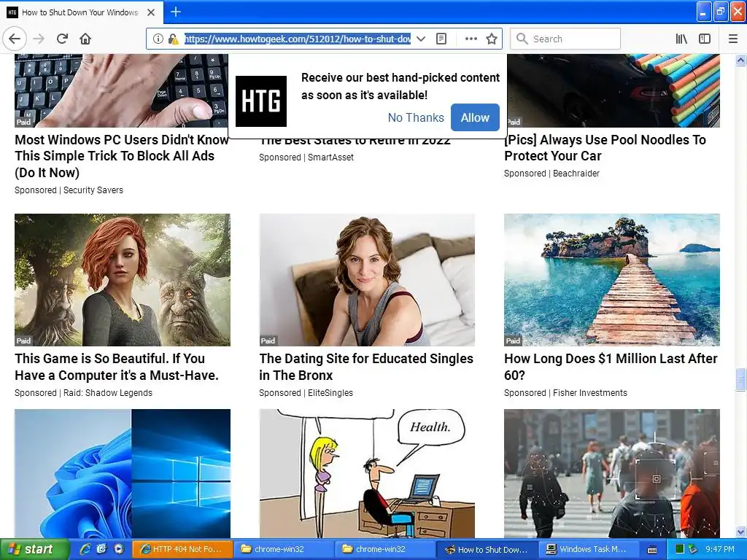This screenshot has height=560, width=747.
Task: Click scrollbar down arrow
Action: coord(740,532)
